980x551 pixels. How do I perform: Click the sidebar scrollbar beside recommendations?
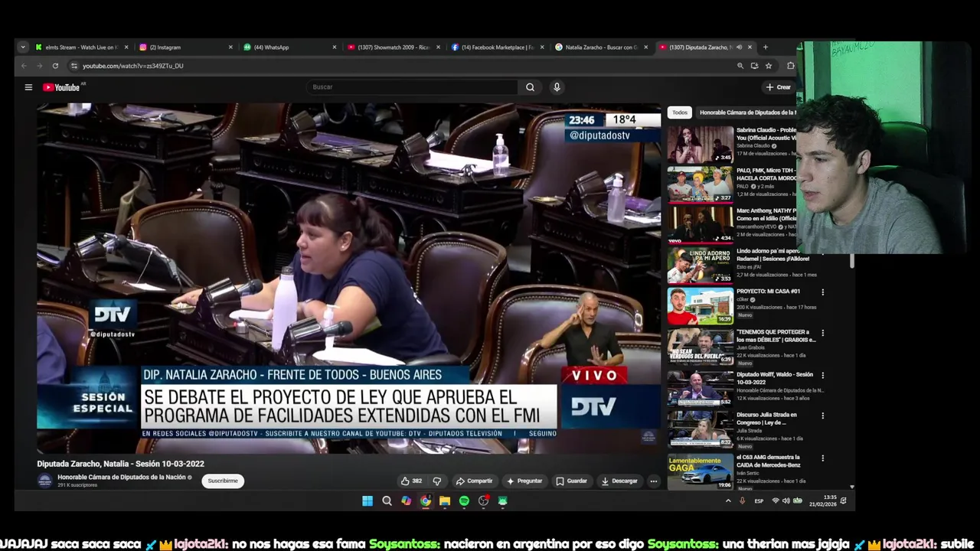pos(852,260)
